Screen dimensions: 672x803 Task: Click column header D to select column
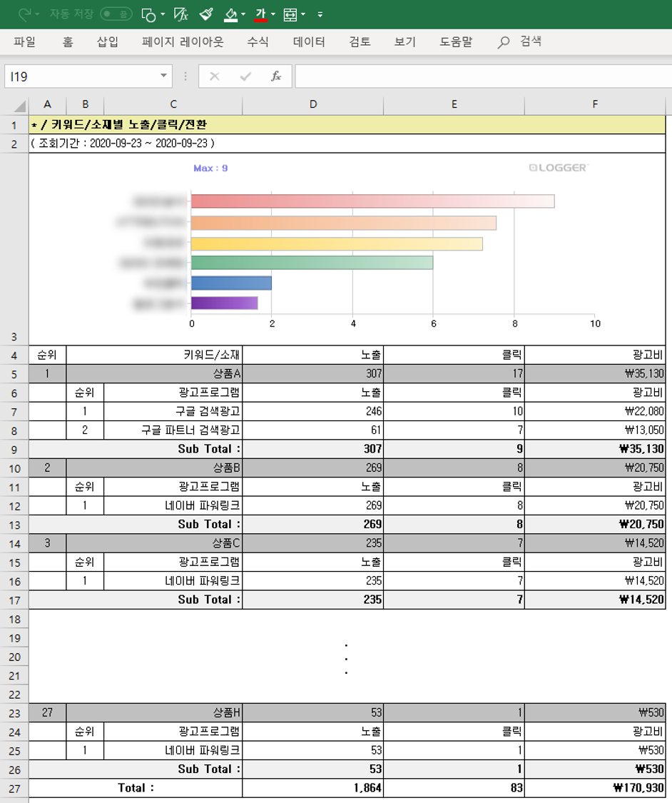312,103
